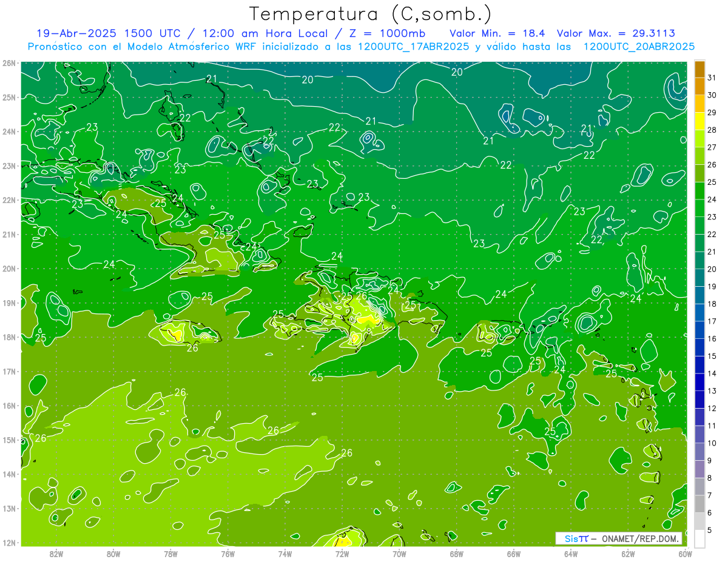728x562 pixels.
Task: Click the "66W" longitude axis label
Action: [514, 554]
